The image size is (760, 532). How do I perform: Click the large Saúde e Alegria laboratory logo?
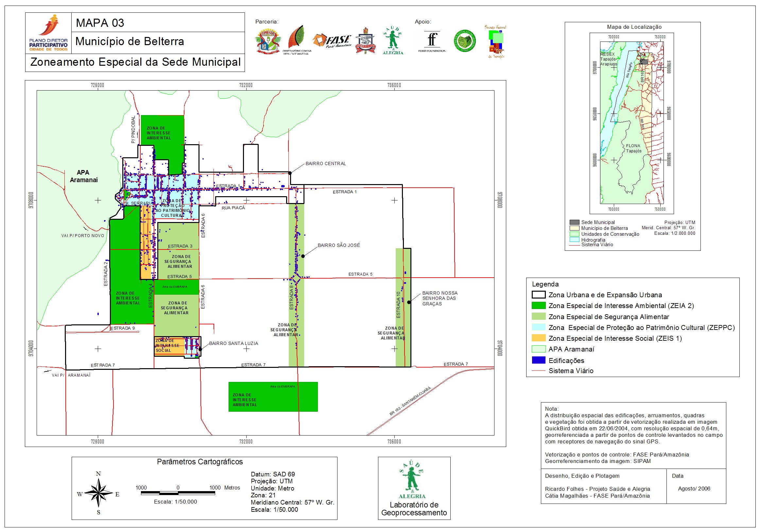[x=412, y=480]
